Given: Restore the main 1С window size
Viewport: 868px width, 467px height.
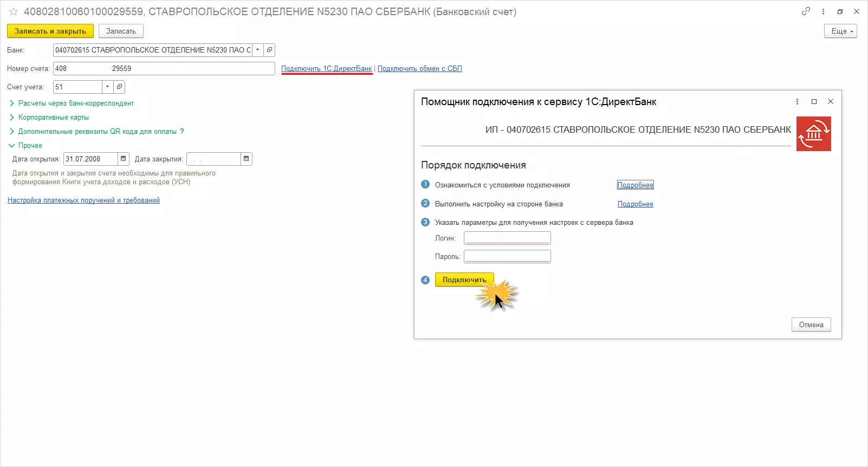Looking at the screenshot, I should pyautogui.click(x=840, y=11).
